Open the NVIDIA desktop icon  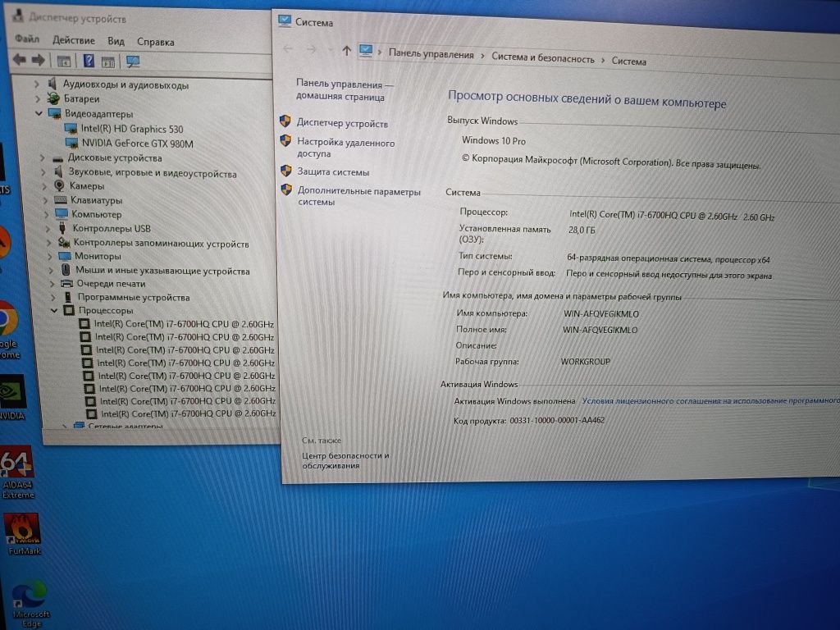click(x=11, y=398)
